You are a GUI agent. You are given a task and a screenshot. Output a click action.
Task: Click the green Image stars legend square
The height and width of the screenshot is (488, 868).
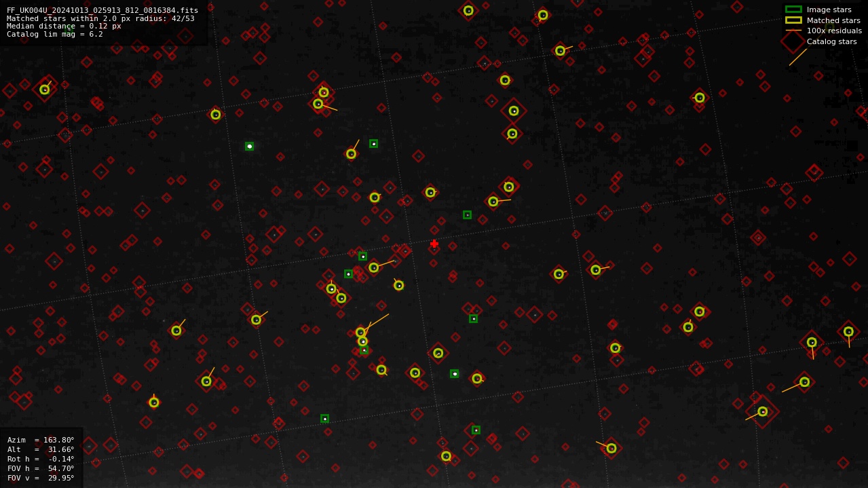(x=793, y=10)
